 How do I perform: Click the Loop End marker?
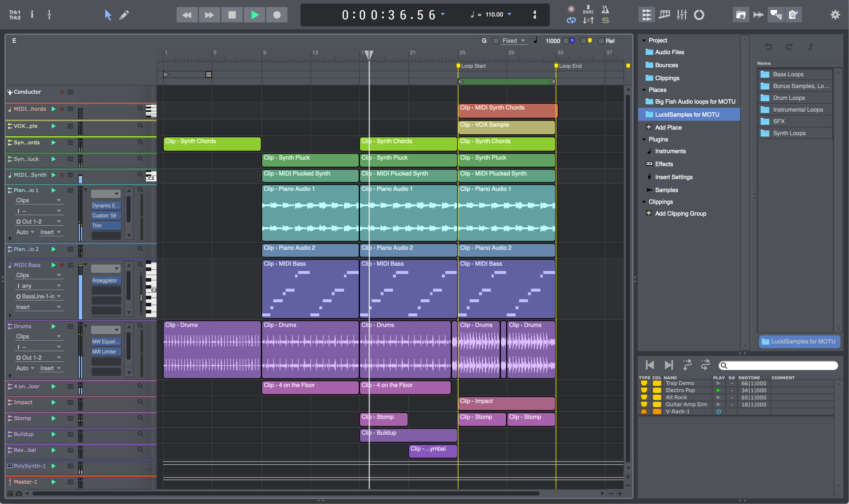click(556, 66)
